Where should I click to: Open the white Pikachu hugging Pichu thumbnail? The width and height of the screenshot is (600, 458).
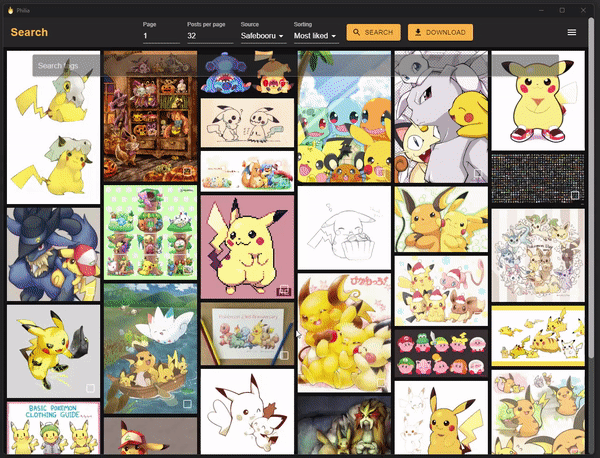[247, 411]
